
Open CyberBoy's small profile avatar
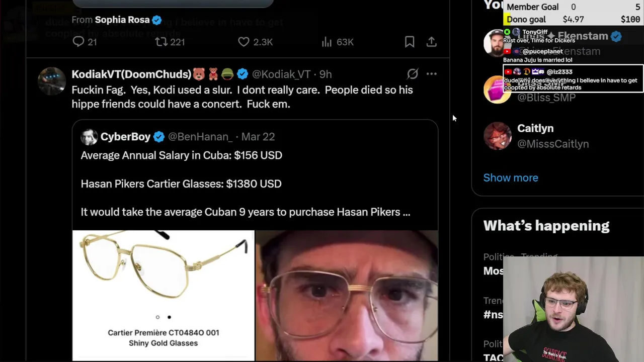(89, 137)
